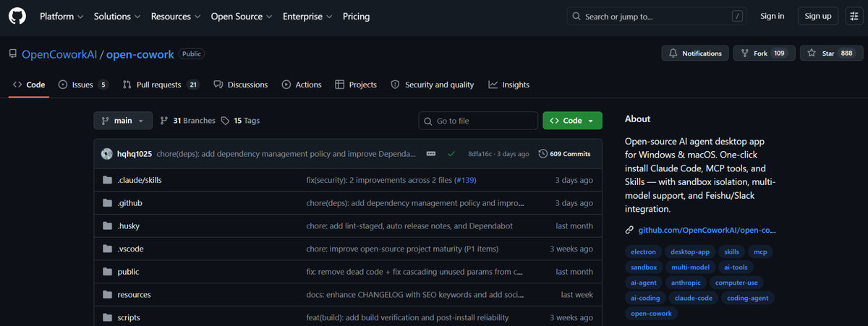Screen dimensions: 868x326
Task: Click the Star icon
Action: tap(812, 53)
